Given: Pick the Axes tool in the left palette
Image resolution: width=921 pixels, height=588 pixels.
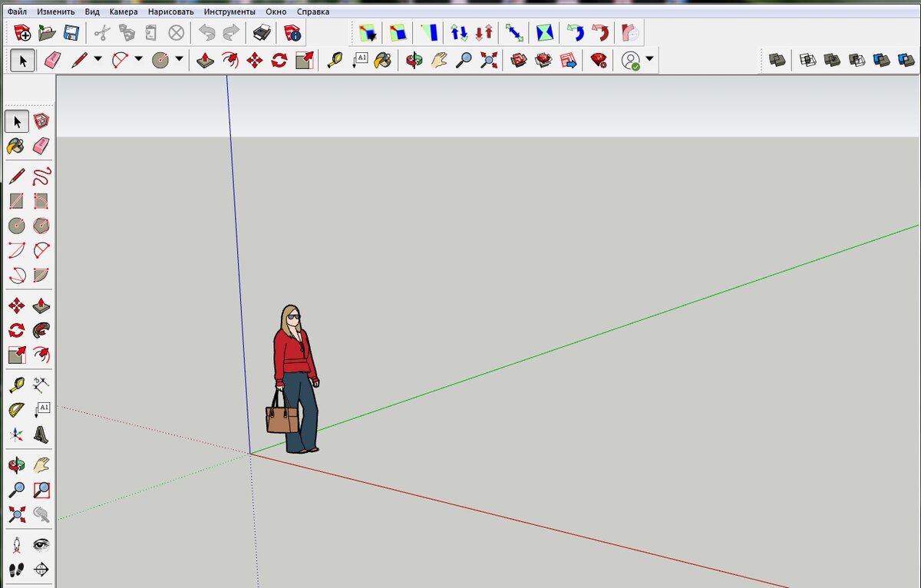Looking at the screenshot, I should point(16,434).
